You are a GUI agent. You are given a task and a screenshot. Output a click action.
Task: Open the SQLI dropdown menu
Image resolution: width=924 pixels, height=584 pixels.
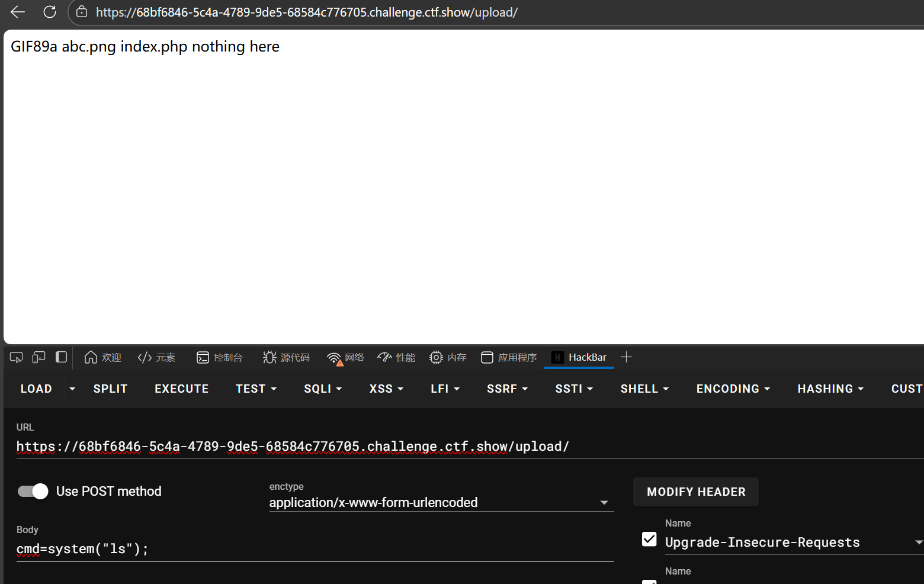tap(323, 389)
